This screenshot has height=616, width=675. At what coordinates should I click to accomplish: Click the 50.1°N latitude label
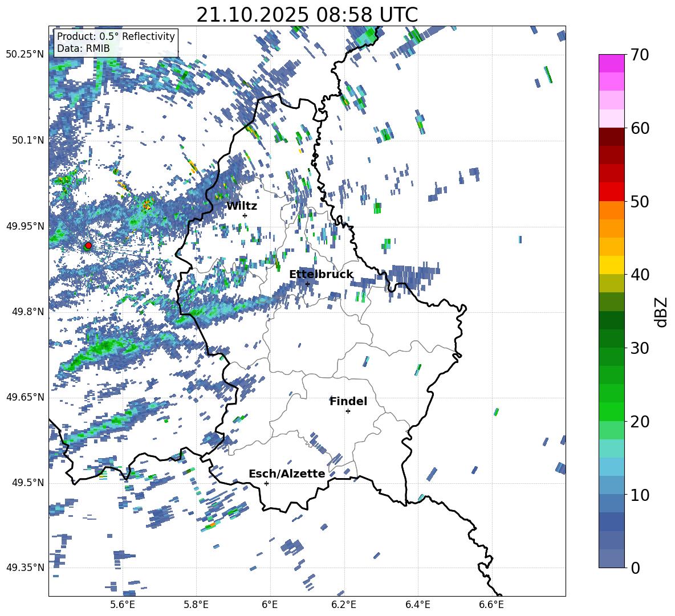tap(27, 140)
